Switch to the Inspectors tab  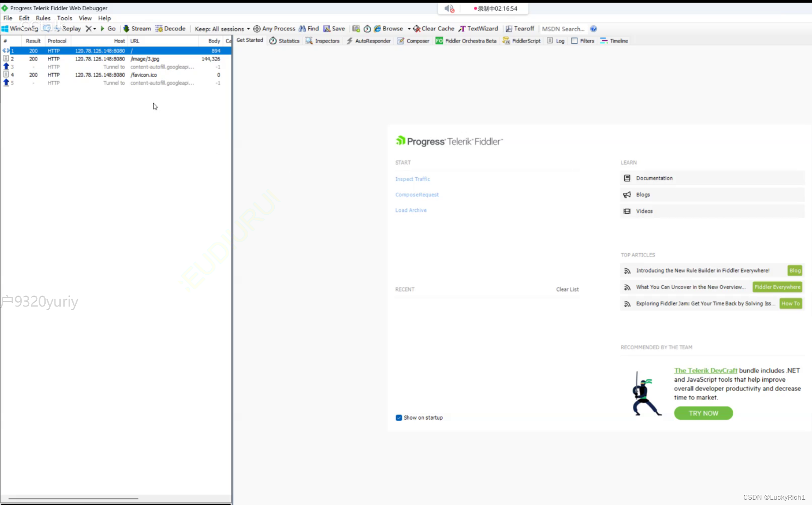[x=322, y=41]
